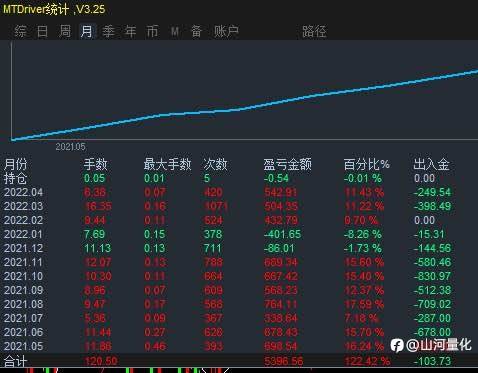478x373 pixels.
Task: Click the -144.56 value for 2021.12
Action: pos(432,248)
